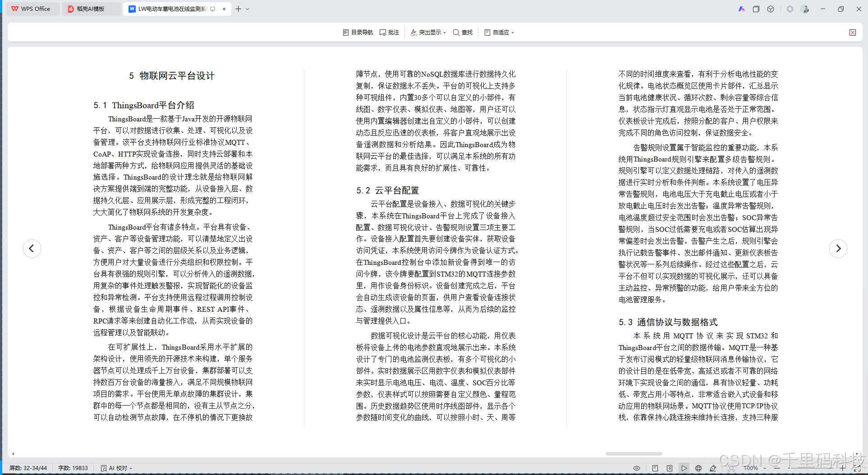Open the 批注 comments panel
Viewport: 868px width, 475px height.
(x=389, y=32)
